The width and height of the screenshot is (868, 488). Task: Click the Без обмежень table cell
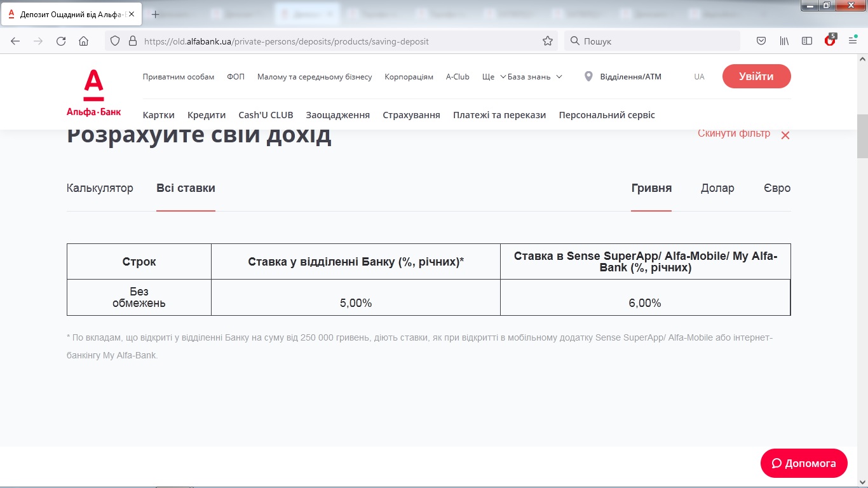coord(139,297)
